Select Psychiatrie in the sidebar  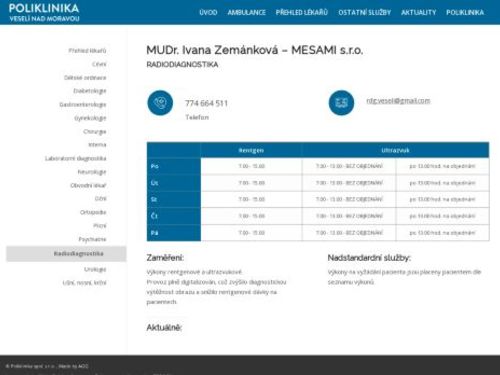(92, 239)
